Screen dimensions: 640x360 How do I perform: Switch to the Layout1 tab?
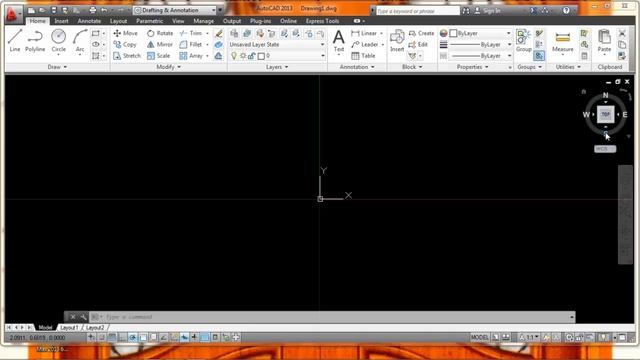(69, 328)
